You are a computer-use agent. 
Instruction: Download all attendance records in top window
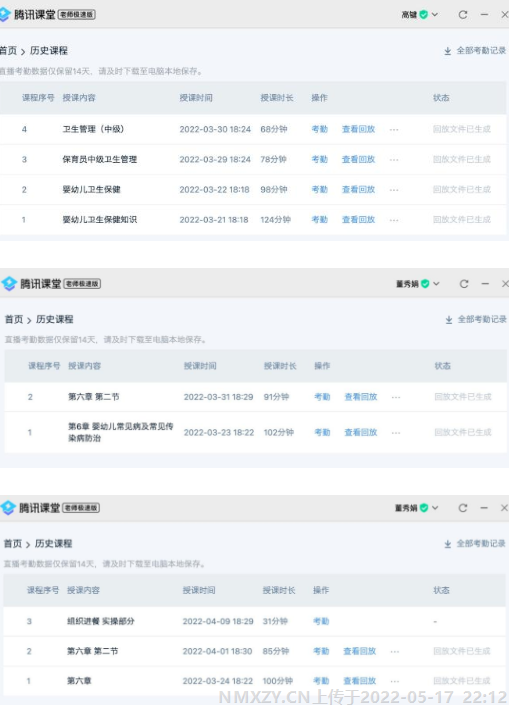pyautogui.click(x=475, y=51)
